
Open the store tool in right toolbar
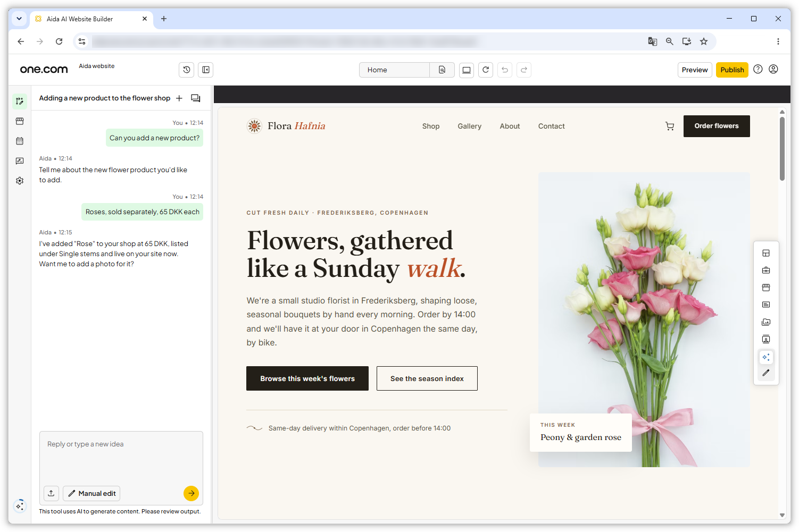coord(766,288)
